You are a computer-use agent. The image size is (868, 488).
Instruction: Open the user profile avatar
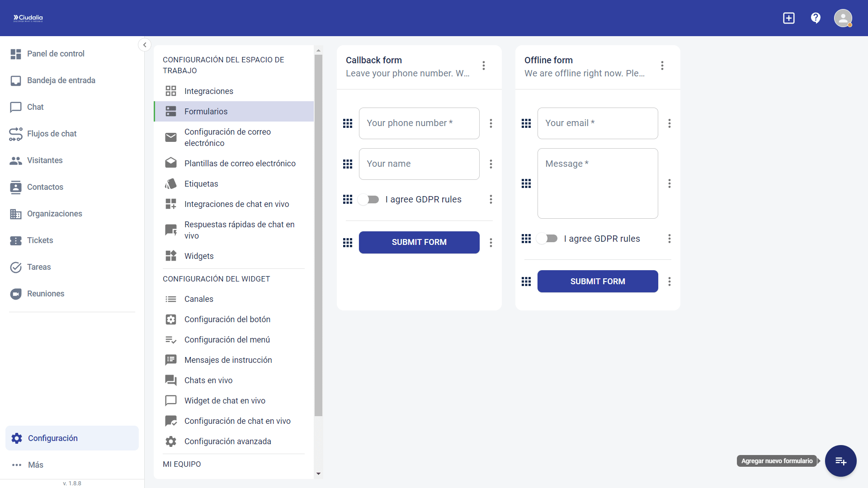[x=843, y=18]
